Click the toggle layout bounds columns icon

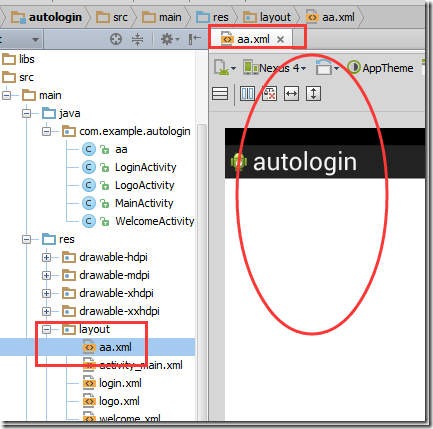(x=247, y=94)
